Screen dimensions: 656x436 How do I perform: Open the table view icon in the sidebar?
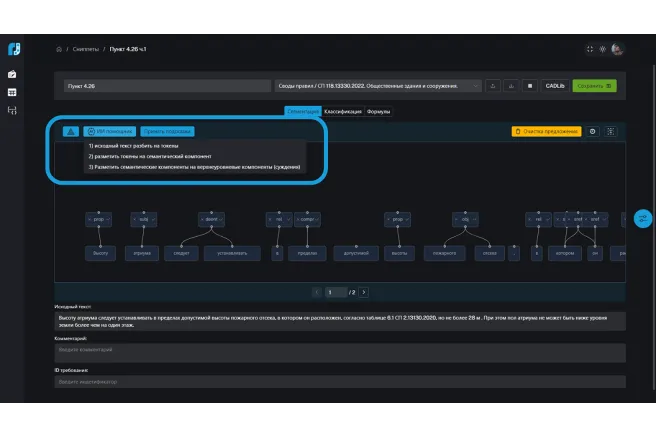pos(12,92)
